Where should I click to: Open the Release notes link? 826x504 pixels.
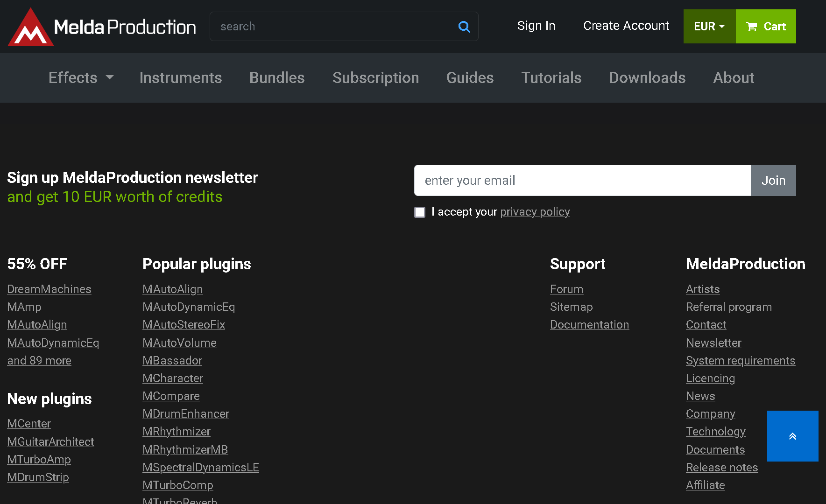click(722, 468)
